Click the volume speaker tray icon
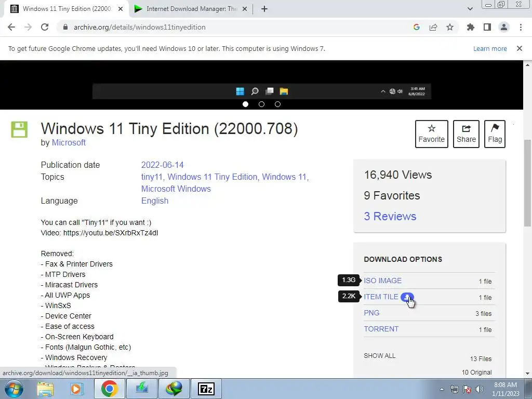 [x=480, y=389]
